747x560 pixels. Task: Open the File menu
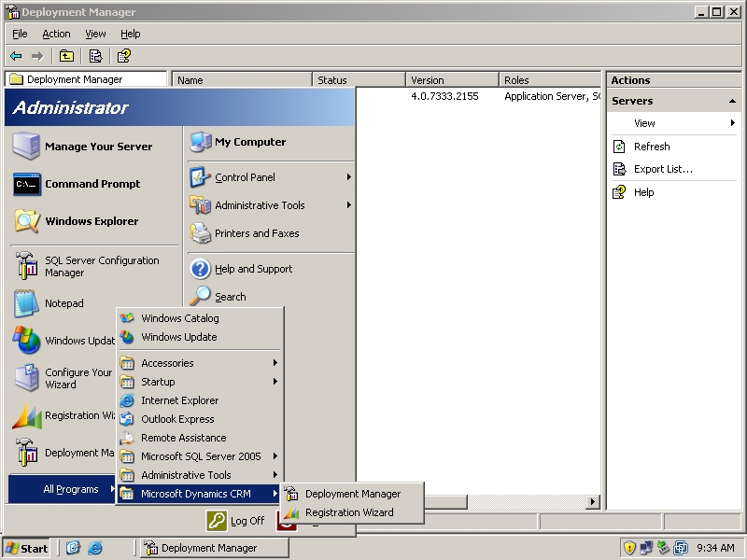(20, 34)
